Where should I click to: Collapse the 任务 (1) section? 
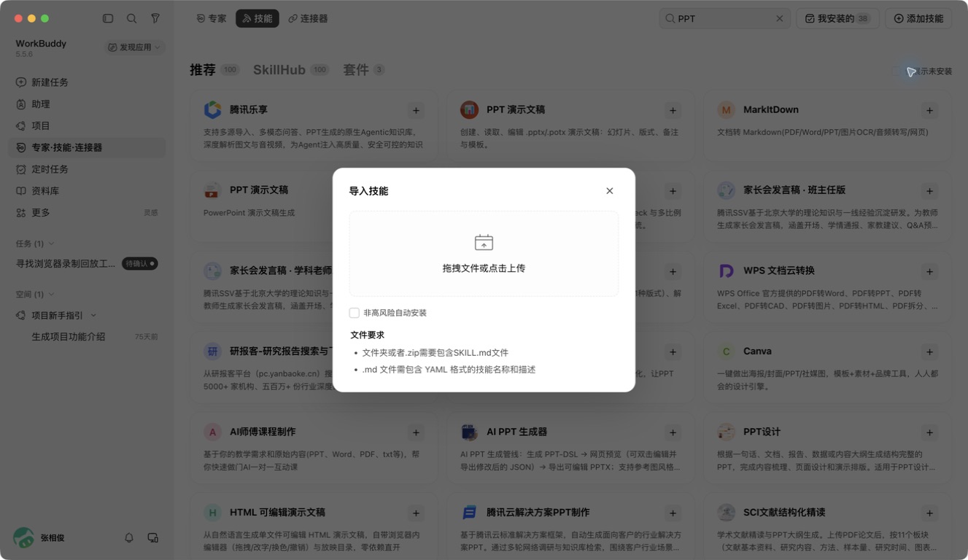(x=35, y=244)
